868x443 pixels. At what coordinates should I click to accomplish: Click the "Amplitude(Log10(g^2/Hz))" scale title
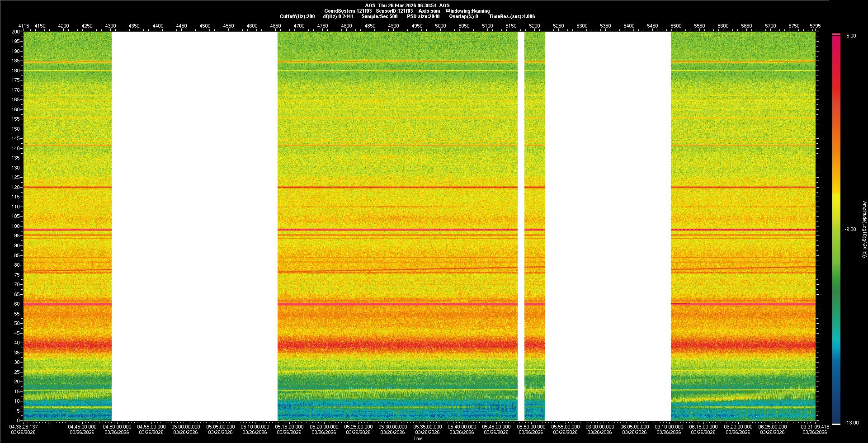click(x=864, y=230)
